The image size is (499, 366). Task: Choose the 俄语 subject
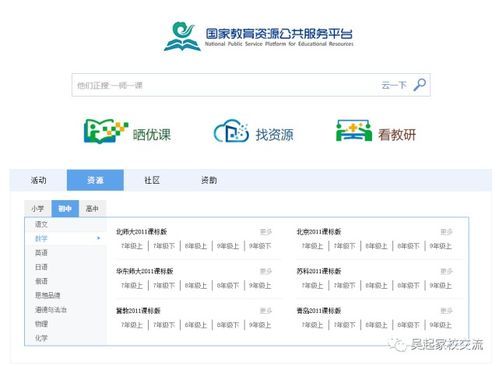[x=41, y=281]
